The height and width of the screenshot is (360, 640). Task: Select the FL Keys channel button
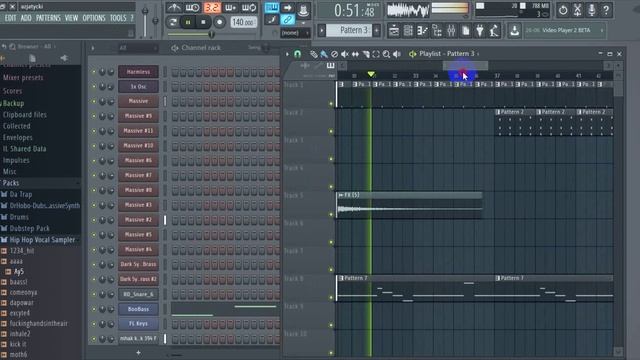point(138,324)
